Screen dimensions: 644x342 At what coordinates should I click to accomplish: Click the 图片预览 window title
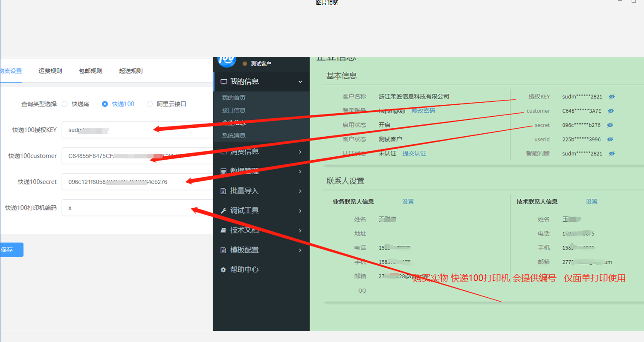click(x=327, y=3)
